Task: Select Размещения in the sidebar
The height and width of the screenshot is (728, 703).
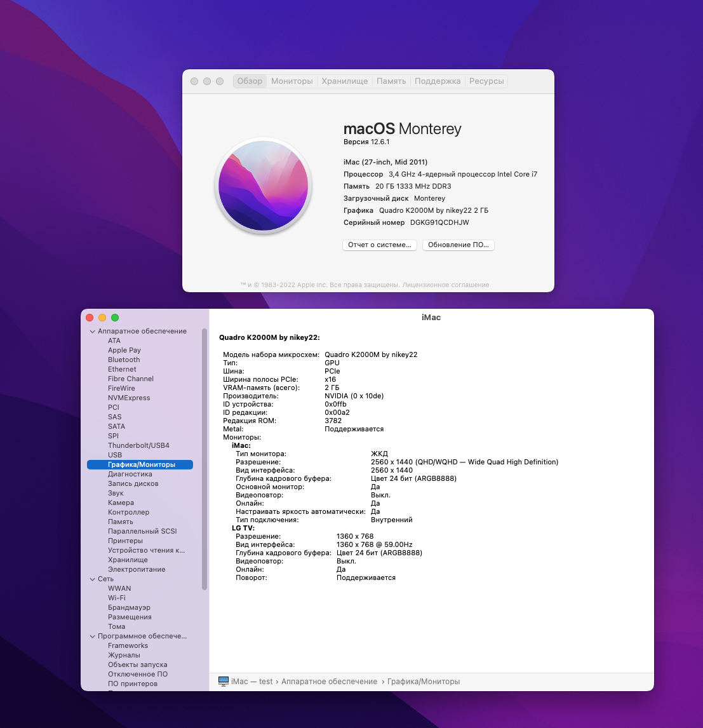Action: [x=130, y=617]
